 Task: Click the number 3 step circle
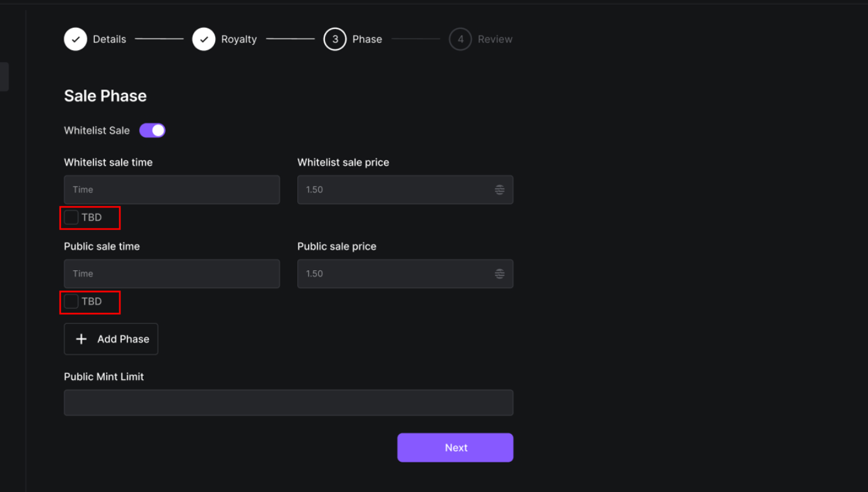(x=335, y=39)
